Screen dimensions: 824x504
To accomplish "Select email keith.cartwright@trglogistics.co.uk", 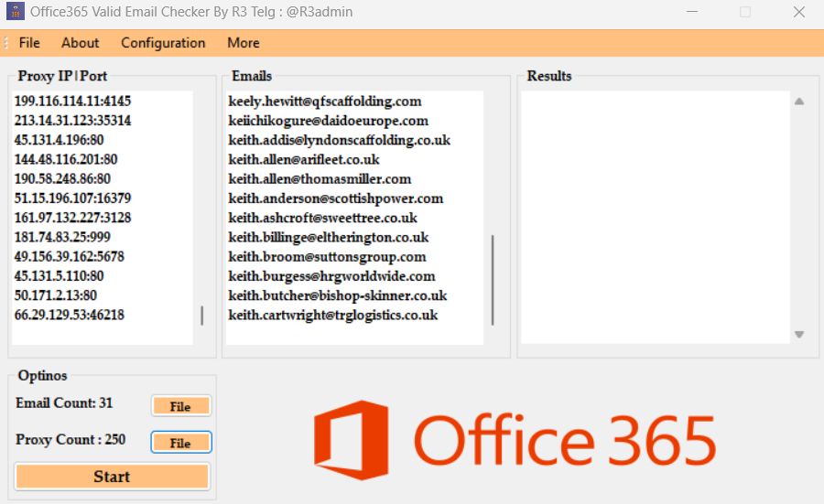I will pyautogui.click(x=332, y=315).
